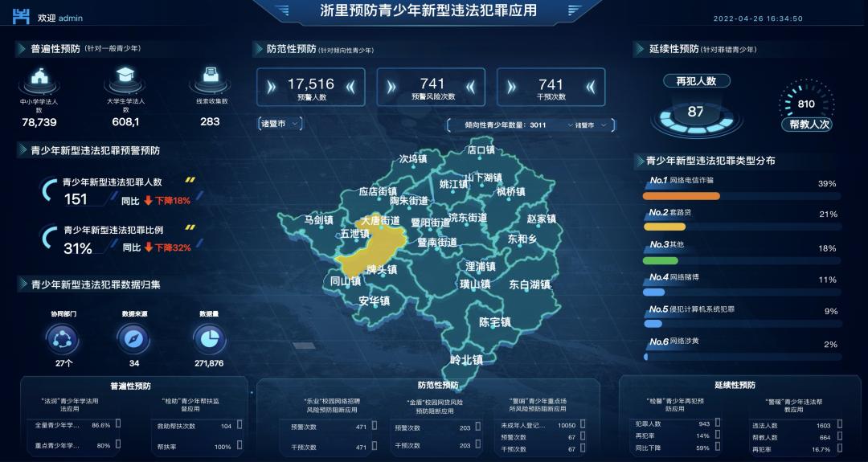Image resolution: width=868 pixels, height=462 pixels.
Task: Click the detail icon beside 同比下降 59%
Action: pos(718,447)
